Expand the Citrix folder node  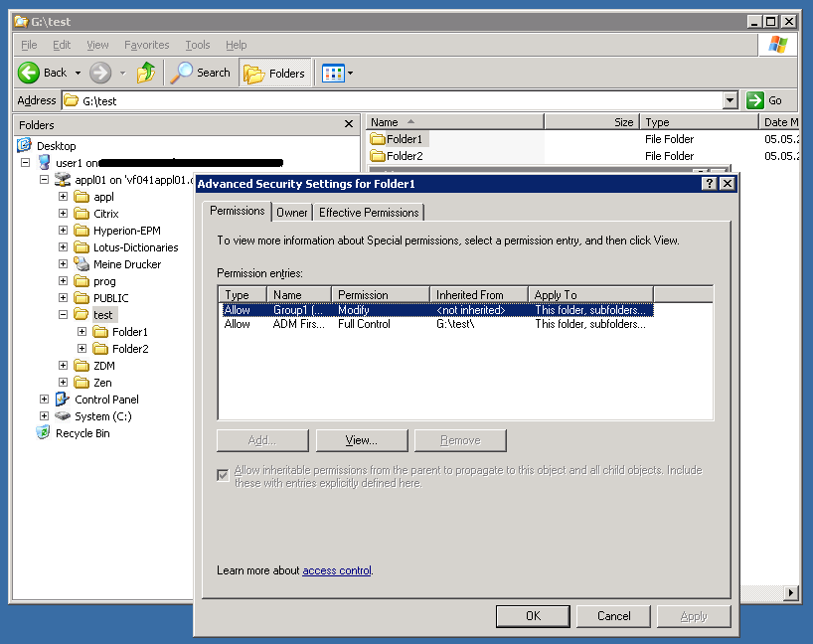63,214
